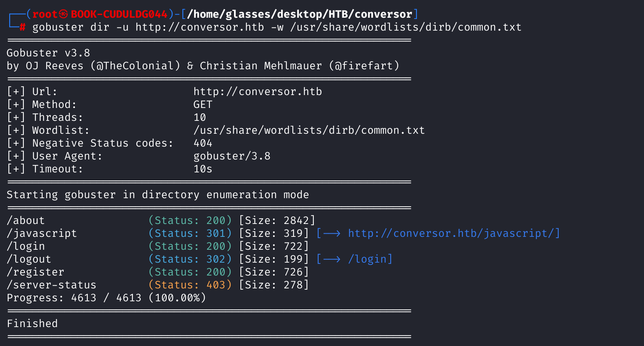The image size is (644, 346).
Task: Open the http://conversor.htb/javascript/ redirect link
Action: pyautogui.click(x=451, y=234)
